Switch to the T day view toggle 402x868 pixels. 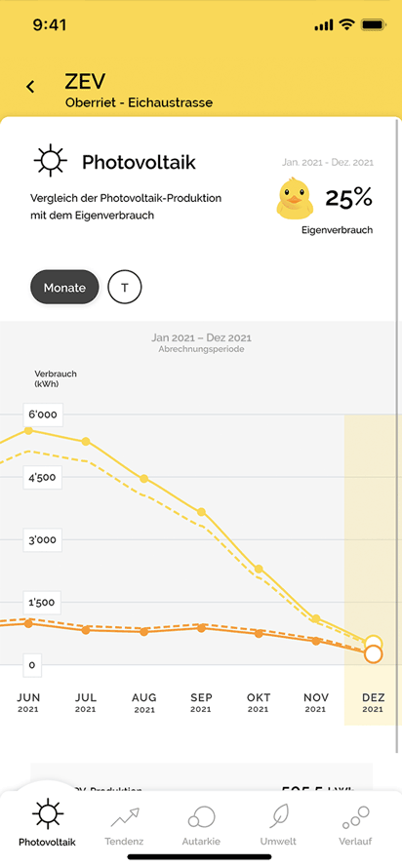(125, 288)
